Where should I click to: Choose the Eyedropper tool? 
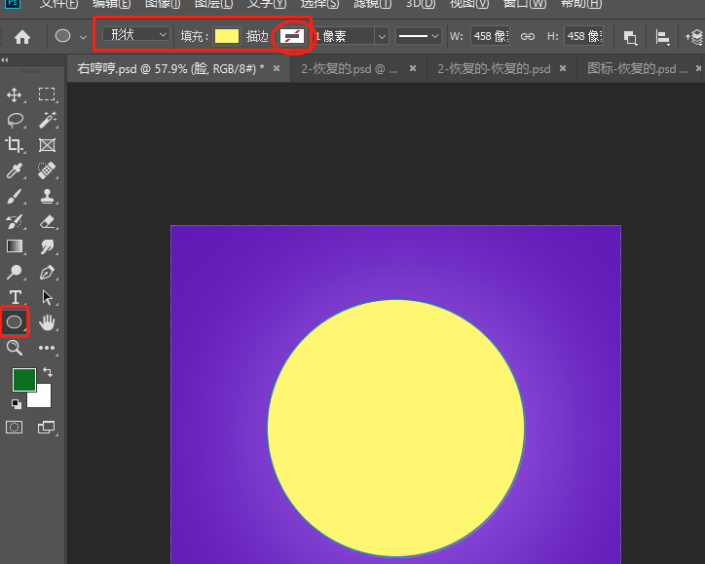[15, 171]
